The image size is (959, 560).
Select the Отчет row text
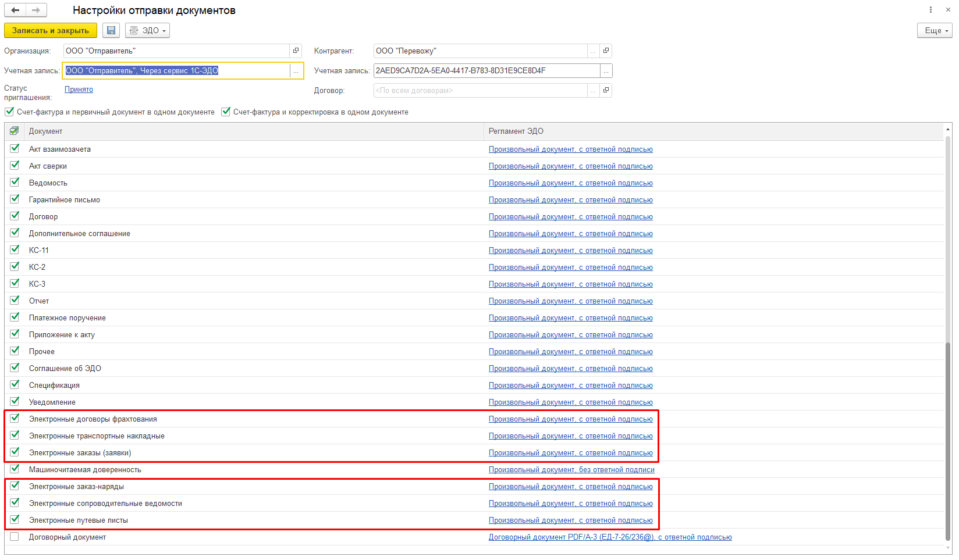(39, 301)
